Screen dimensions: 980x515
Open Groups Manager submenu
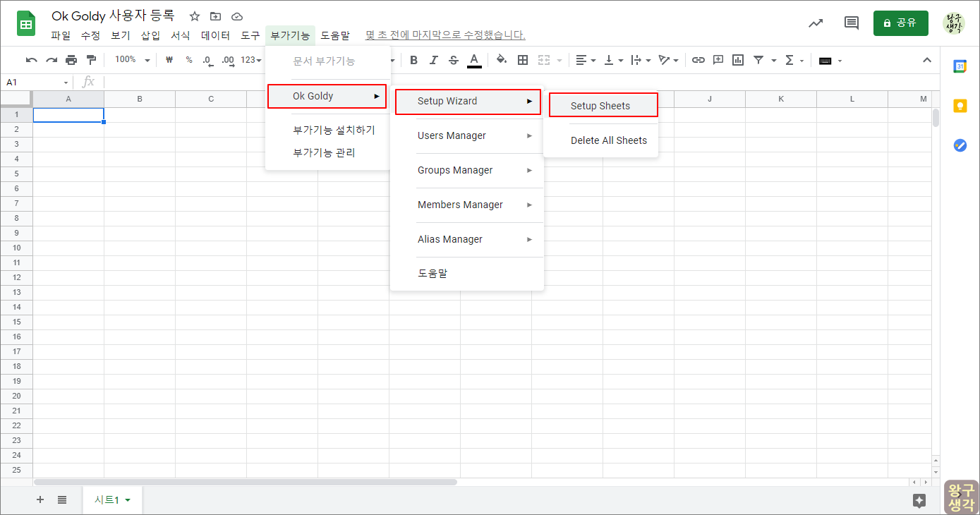click(x=467, y=170)
